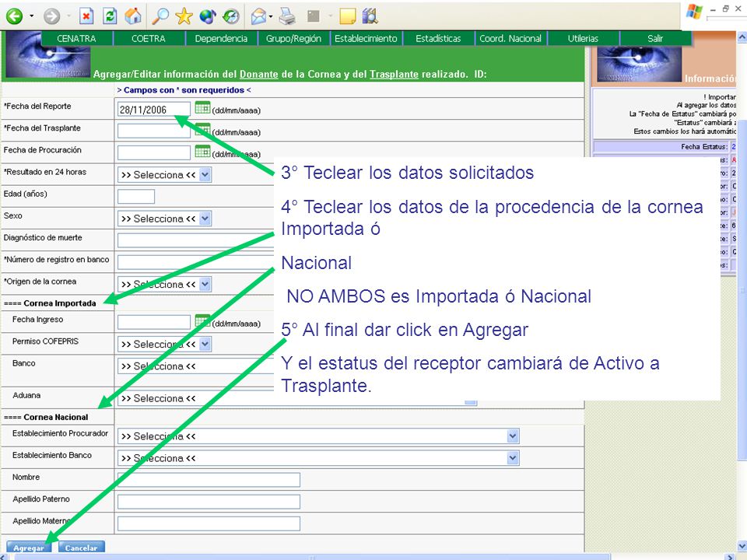Open the Aduana dropdown
This screenshot has width=747, height=560.
(x=296, y=398)
